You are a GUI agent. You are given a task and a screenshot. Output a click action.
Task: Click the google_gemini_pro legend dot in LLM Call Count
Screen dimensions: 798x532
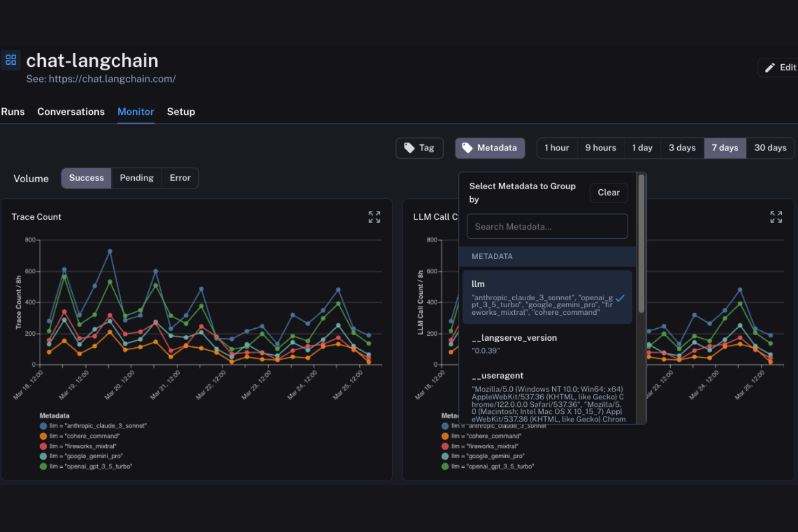445,456
